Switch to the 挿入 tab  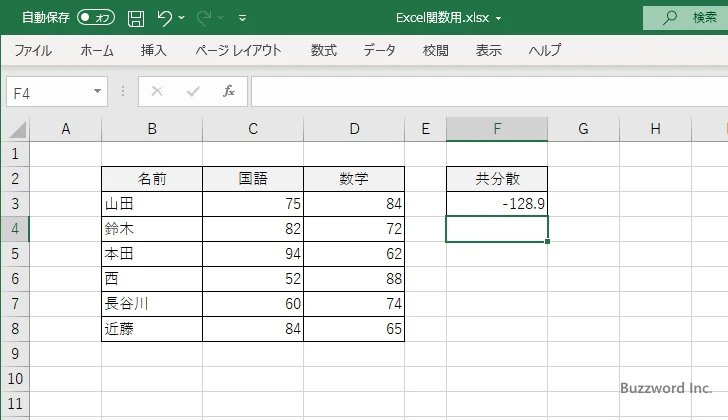(154, 50)
